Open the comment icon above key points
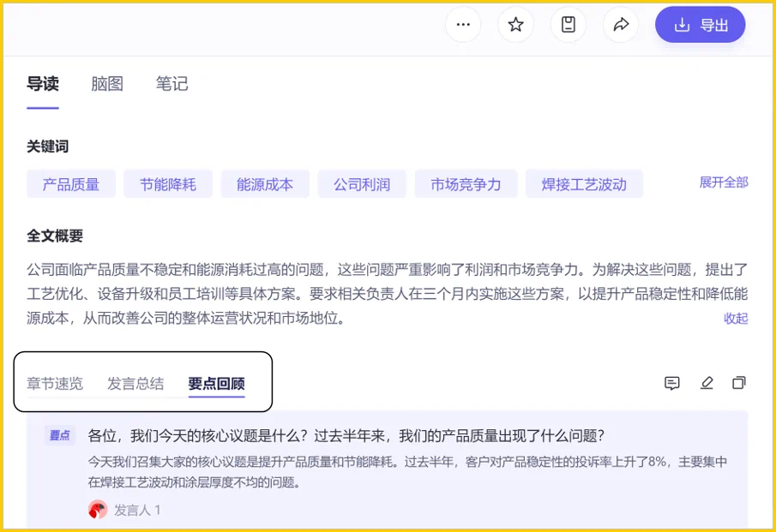 pos(672,383)
